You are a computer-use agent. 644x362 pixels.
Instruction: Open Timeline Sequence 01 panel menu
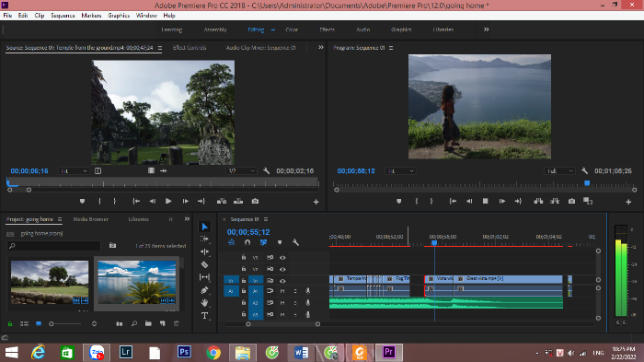pos(266,219)
